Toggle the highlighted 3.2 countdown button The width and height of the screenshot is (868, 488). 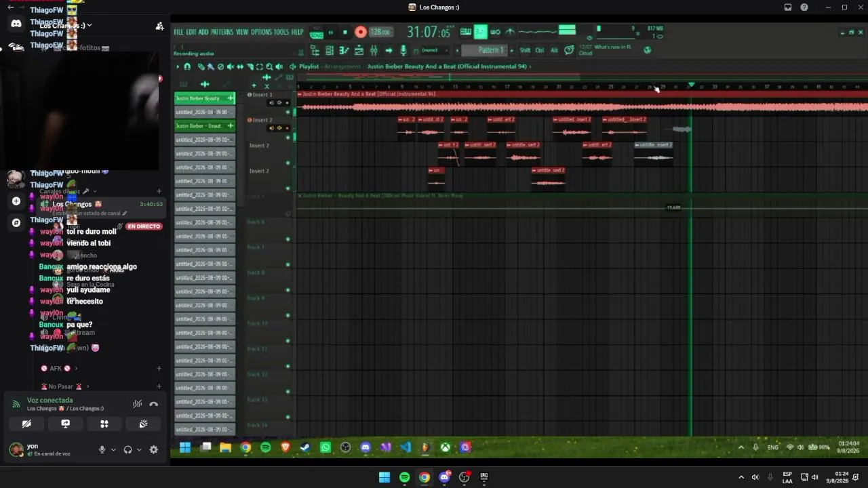[480, 32]
